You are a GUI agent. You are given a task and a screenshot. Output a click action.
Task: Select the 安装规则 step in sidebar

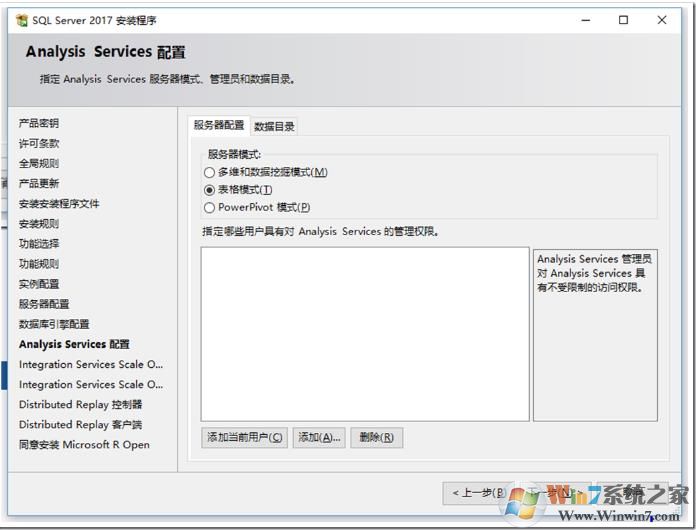point(39,224)
